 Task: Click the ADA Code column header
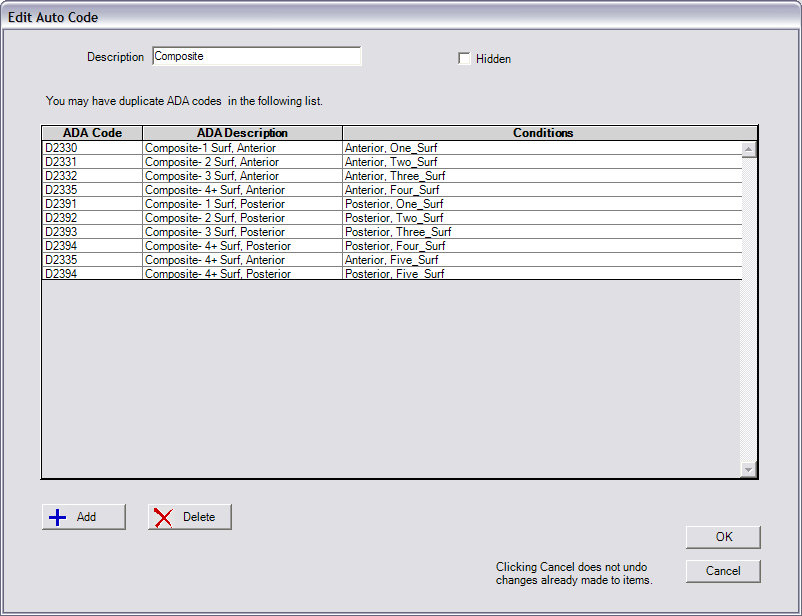(91, 132)
